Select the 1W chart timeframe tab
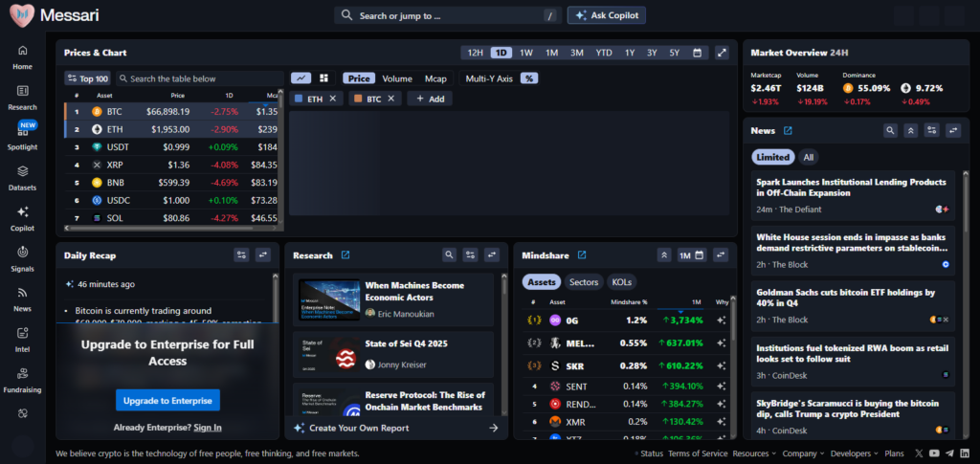 (x=526, y=53)
